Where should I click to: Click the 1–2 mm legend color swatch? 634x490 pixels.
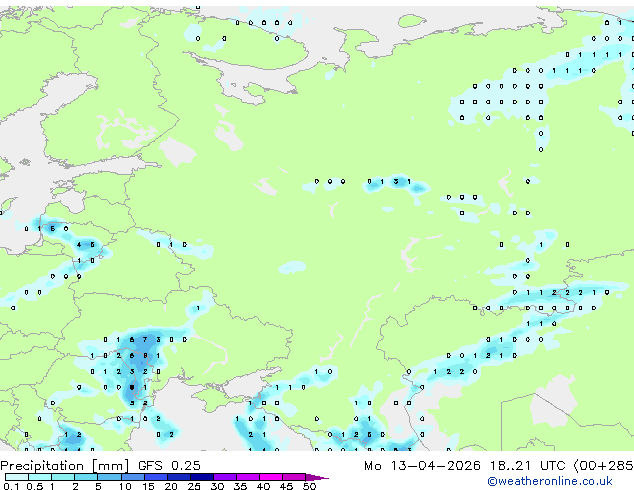coord(63,477)
